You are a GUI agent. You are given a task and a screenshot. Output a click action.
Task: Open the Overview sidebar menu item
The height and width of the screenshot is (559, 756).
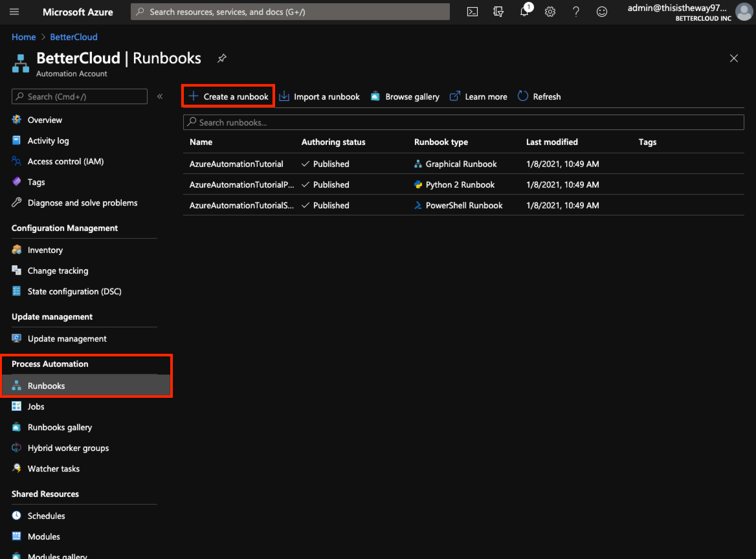tap(45, 120)
